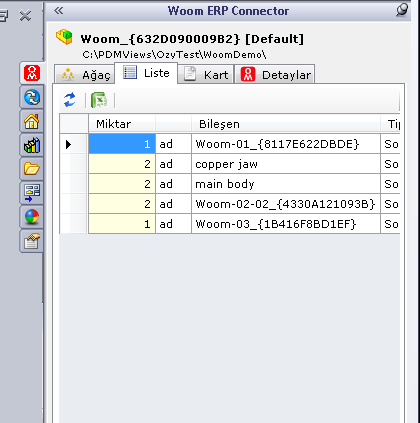Screen dimensions: 420x423
Task: Open the bar chart sidebar tab
Action: tap(32, 145)
